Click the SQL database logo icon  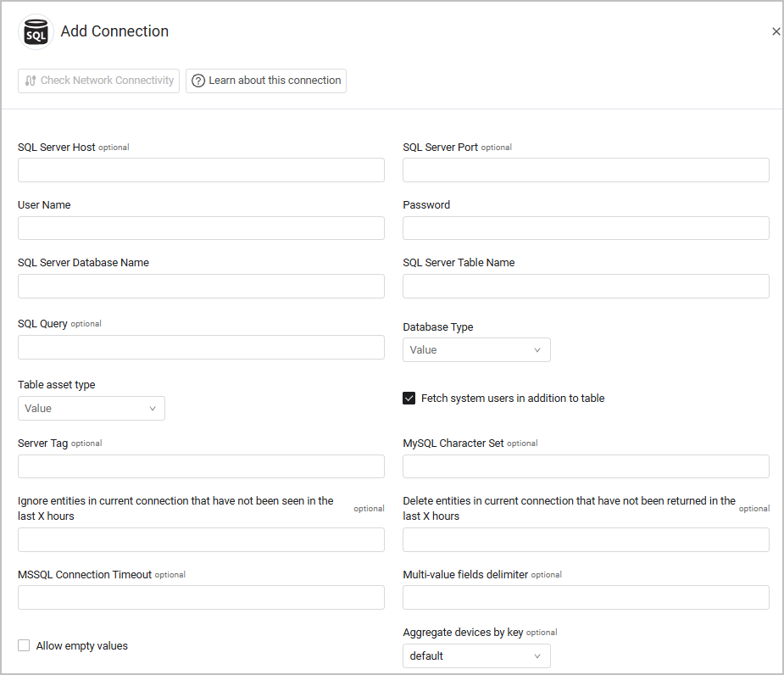[x=36, y=32]
